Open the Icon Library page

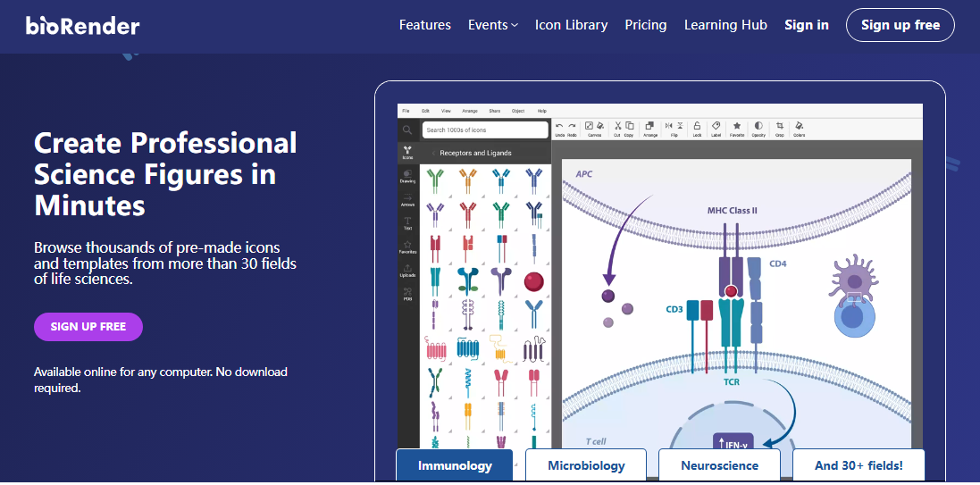pyautogui.click(x=571, y=25)
